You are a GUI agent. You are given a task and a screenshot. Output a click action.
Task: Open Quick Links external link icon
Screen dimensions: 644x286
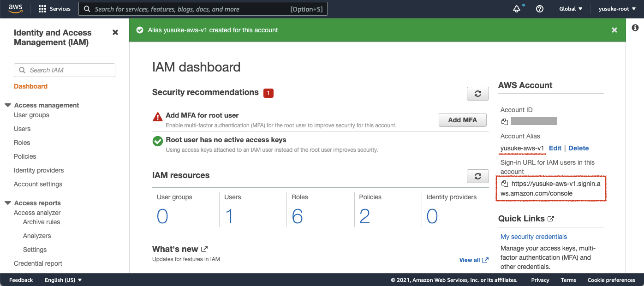[x=551, y=219]
